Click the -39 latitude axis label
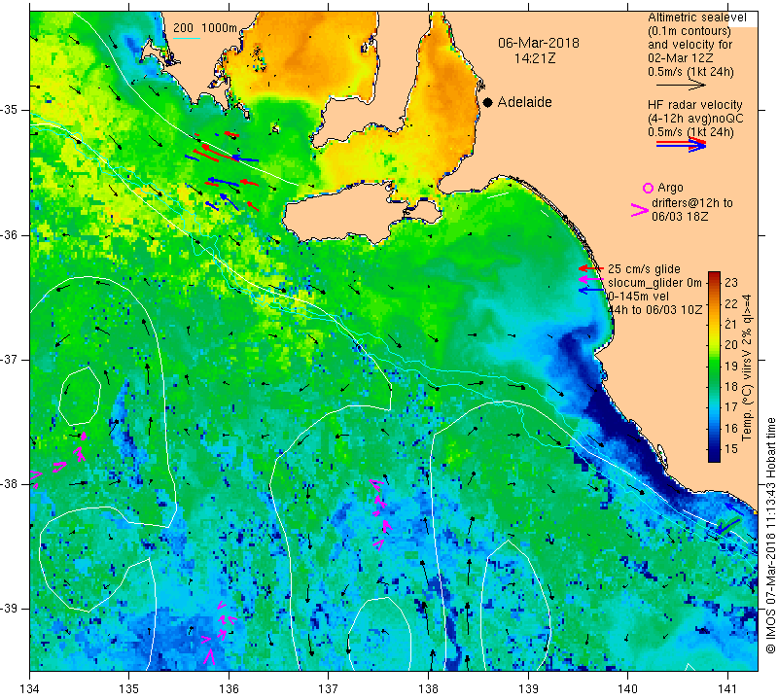This screenshot has height=700, width=778. [9, 609]
